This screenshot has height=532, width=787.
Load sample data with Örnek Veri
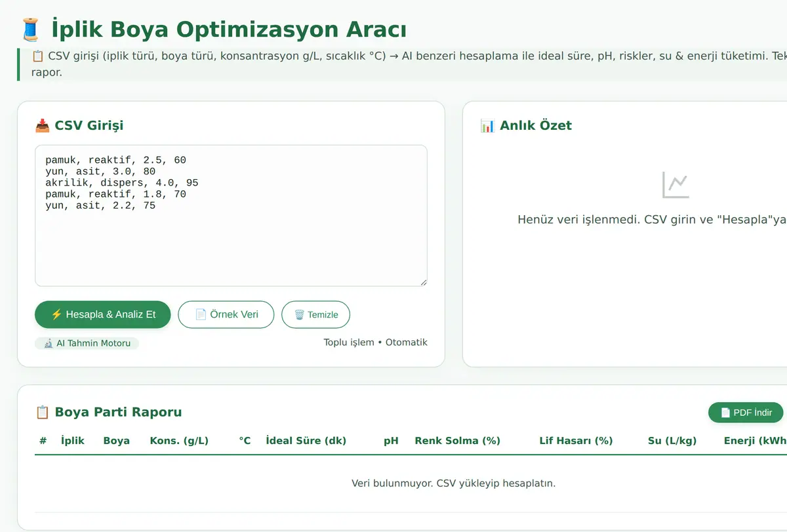(x=226, y=314)
